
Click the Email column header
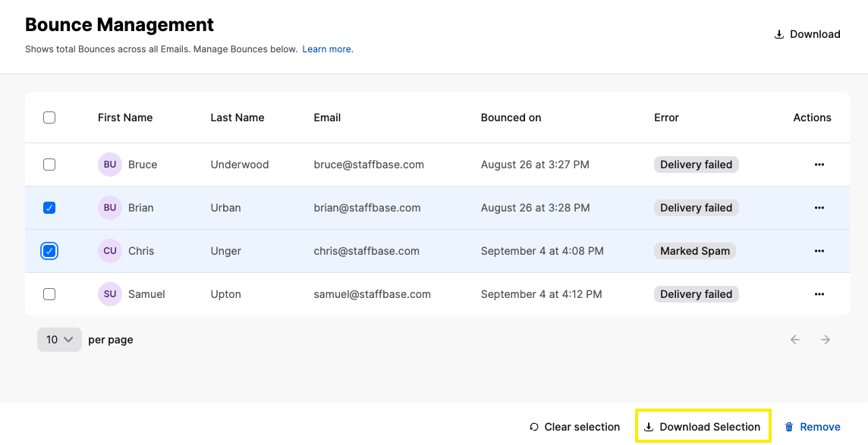327,118
